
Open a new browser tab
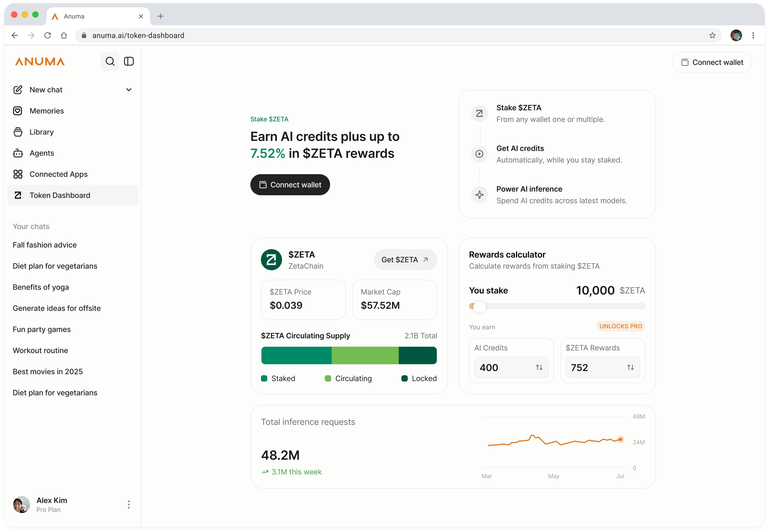pyautogui.click(x=160, y=16)
